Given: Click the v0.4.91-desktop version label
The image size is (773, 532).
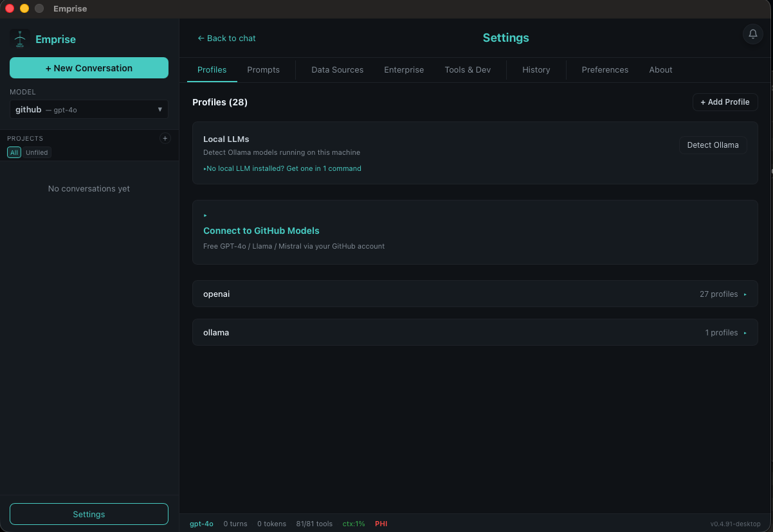Looking at the screenshot, I should 735,524.
